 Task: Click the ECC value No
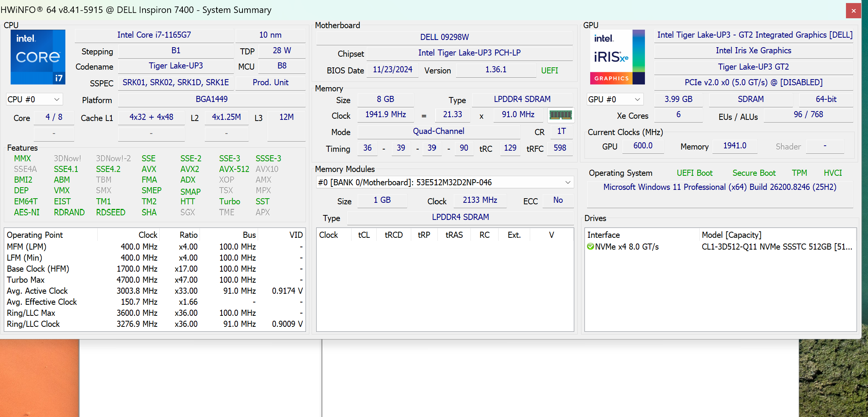558,200
